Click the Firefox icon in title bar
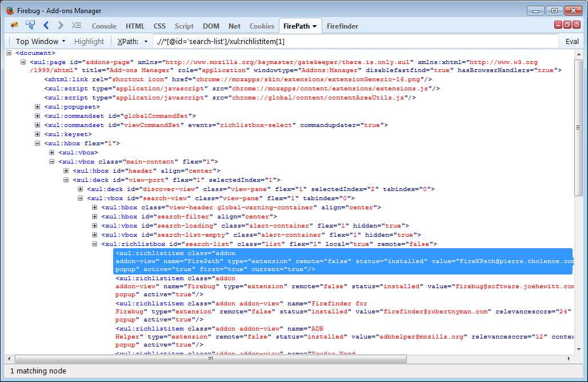Image resolution: width=588 pixels, height=382 pixels. click(10, 10)
